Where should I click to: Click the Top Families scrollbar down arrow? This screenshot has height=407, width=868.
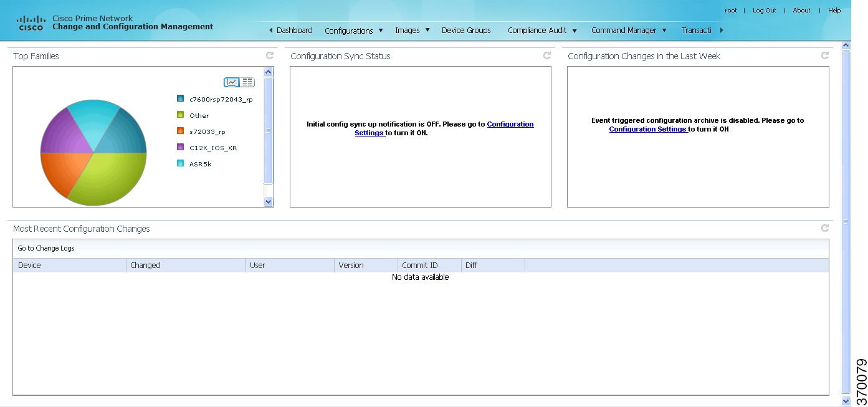269,201
